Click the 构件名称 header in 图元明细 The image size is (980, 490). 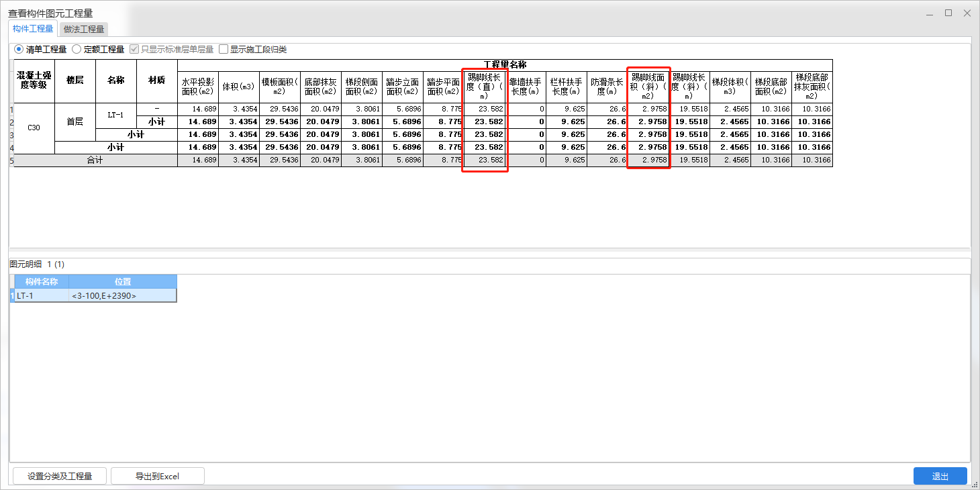tap(42, 282)
